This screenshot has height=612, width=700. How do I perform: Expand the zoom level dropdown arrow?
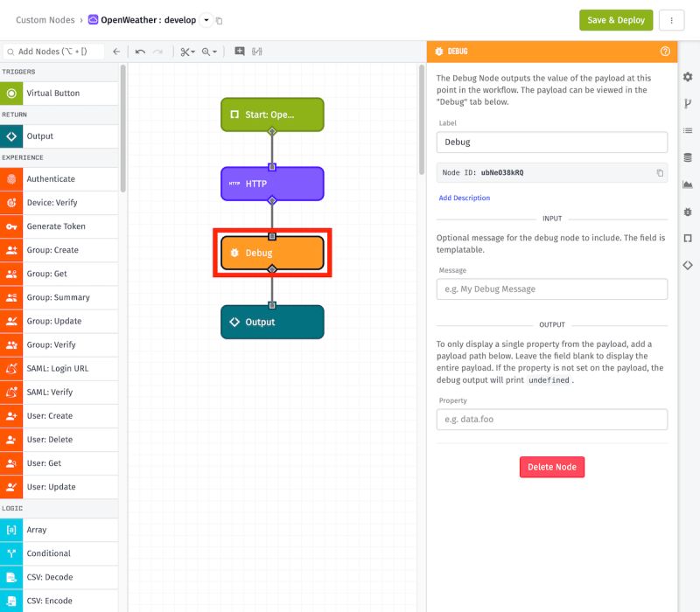tap(214, 52)
